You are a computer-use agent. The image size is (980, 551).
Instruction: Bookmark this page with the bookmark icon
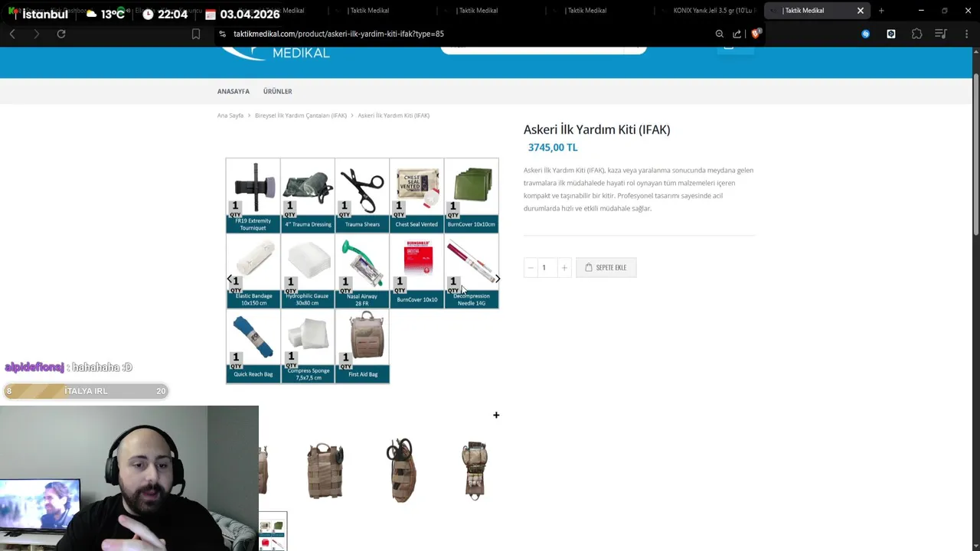pos(196,34)
